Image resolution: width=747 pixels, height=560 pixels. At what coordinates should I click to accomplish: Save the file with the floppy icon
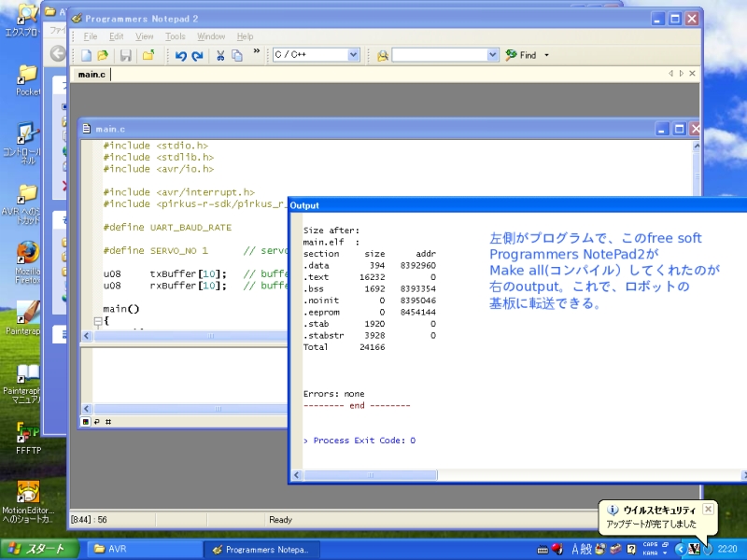pos(125,55)
